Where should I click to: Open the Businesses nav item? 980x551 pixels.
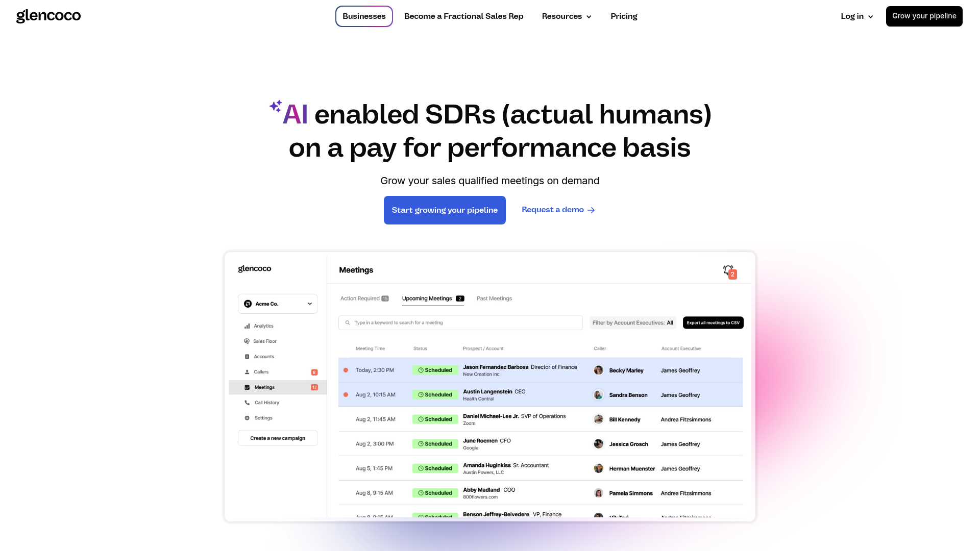364,16
